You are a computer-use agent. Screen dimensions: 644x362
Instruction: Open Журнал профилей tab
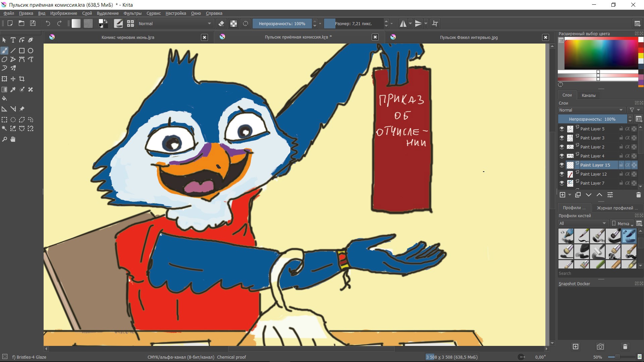[617, 208]
